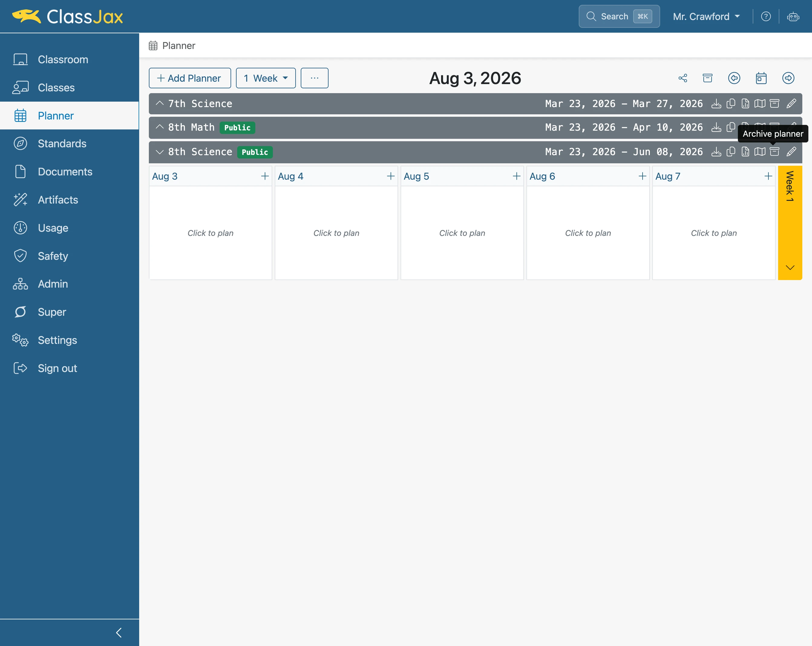The image size is (812, 646).
Task: Add a plan on Aug 5 with plus
Action: tap(516, 176)
